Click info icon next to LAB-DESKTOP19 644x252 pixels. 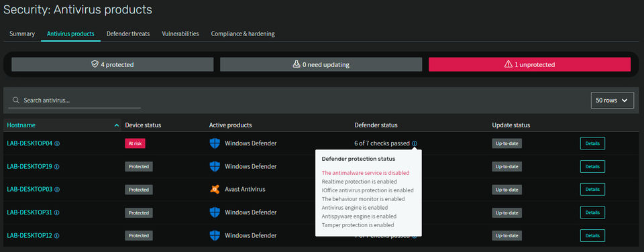tap(57, 167)
